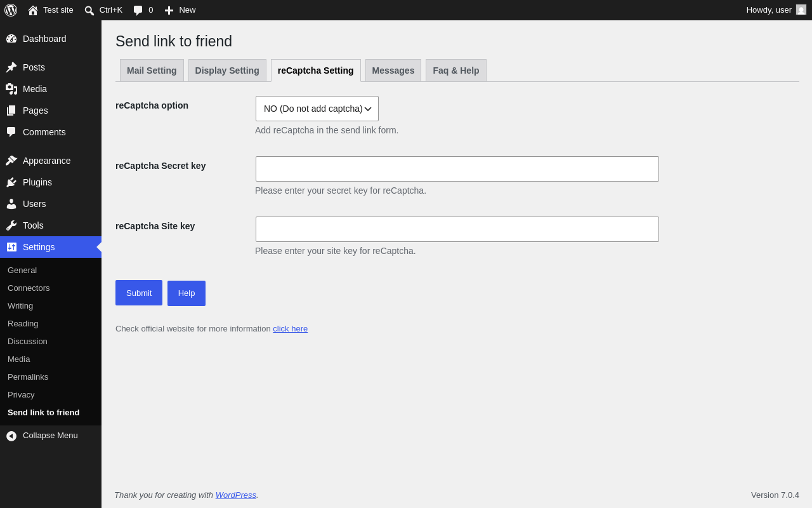Screen dimensions: 812x508
Task: Follow the "click here" link
Action: click(x=291, y=329)
